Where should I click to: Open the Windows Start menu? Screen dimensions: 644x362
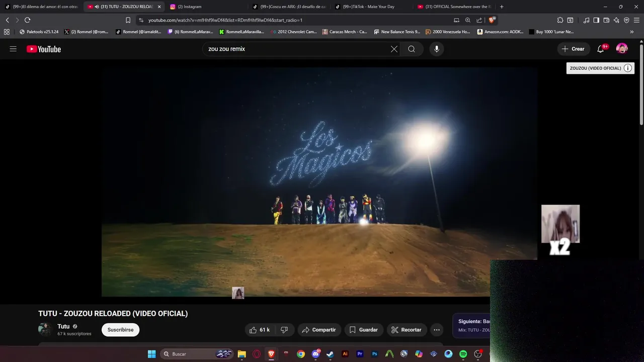click(151, 354)
